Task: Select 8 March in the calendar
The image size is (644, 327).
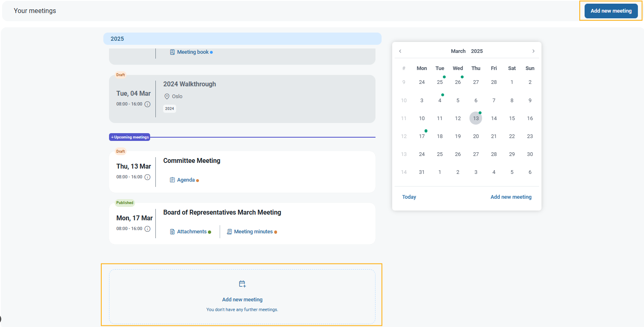Action: pyautogui.click(x=512, y=101)
